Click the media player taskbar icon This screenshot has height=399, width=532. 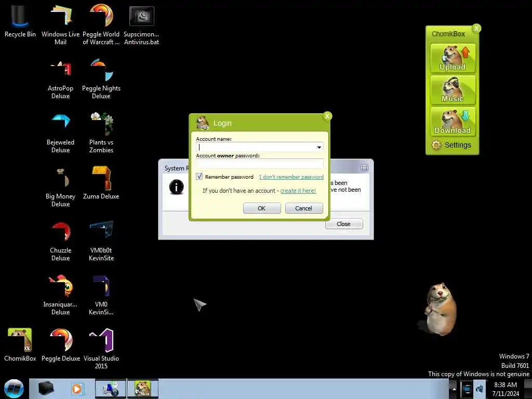click(77, 389)
